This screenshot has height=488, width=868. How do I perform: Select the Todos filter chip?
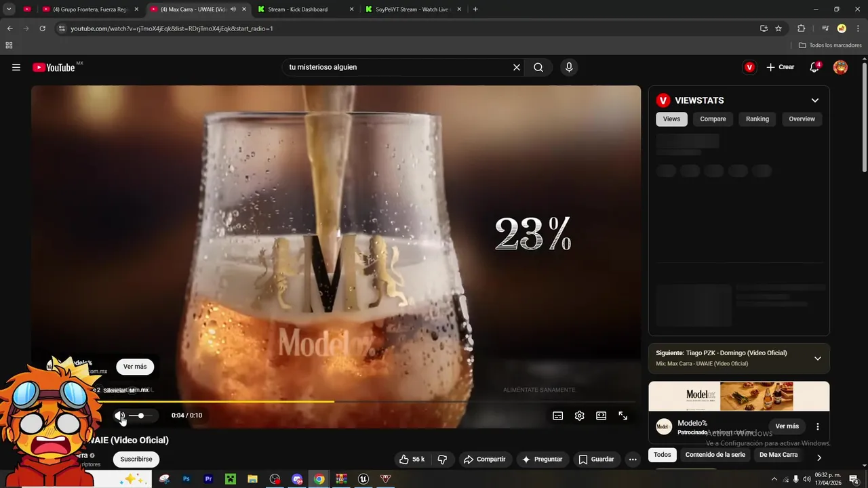[663, 455]
